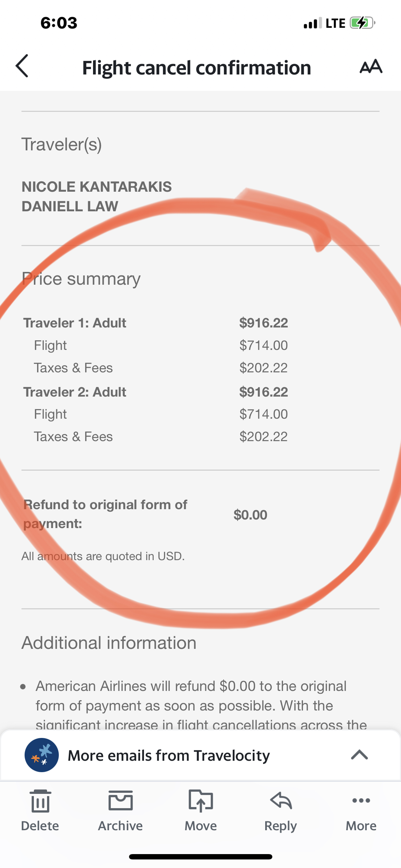Tap the 6:03 clock in status bar
Viewport: 401px width, 868px height.
tap(59, 23)
